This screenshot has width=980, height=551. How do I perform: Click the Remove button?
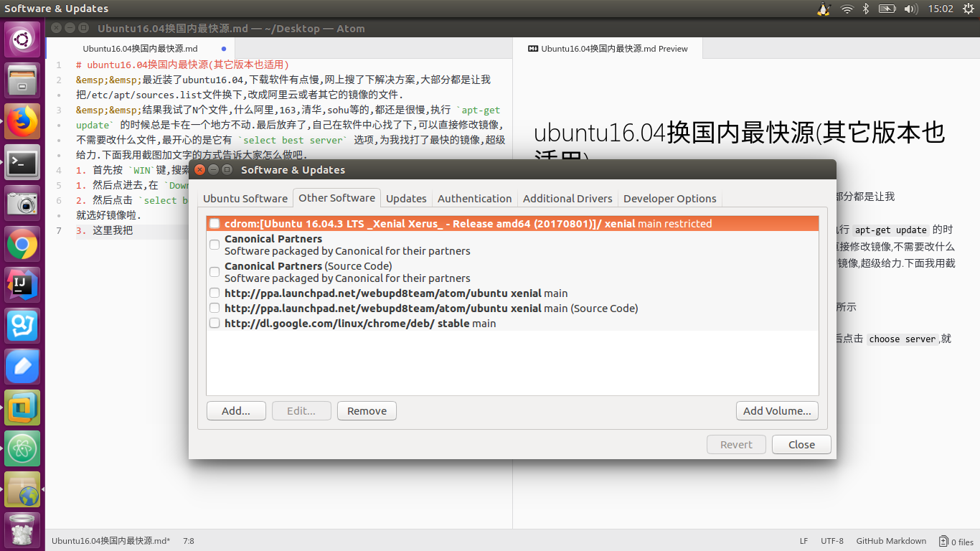pyautogui.click(x=367, y=411)
